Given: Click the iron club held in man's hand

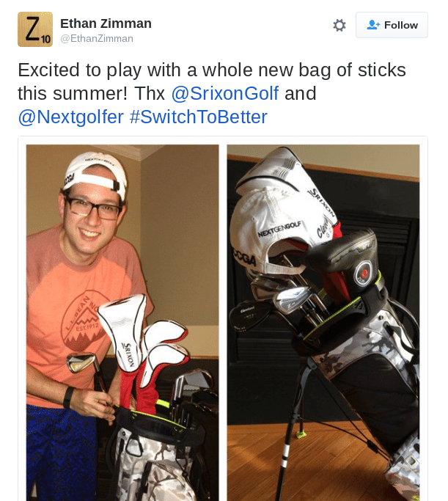Looking at the screenshot, I should (x=88, y=370).
